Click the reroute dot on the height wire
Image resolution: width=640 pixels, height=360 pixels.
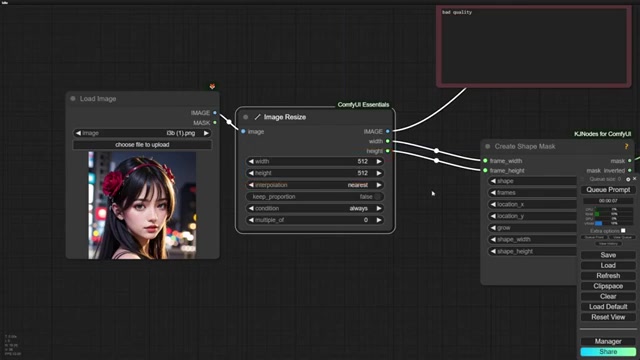[x=436, y=160]
